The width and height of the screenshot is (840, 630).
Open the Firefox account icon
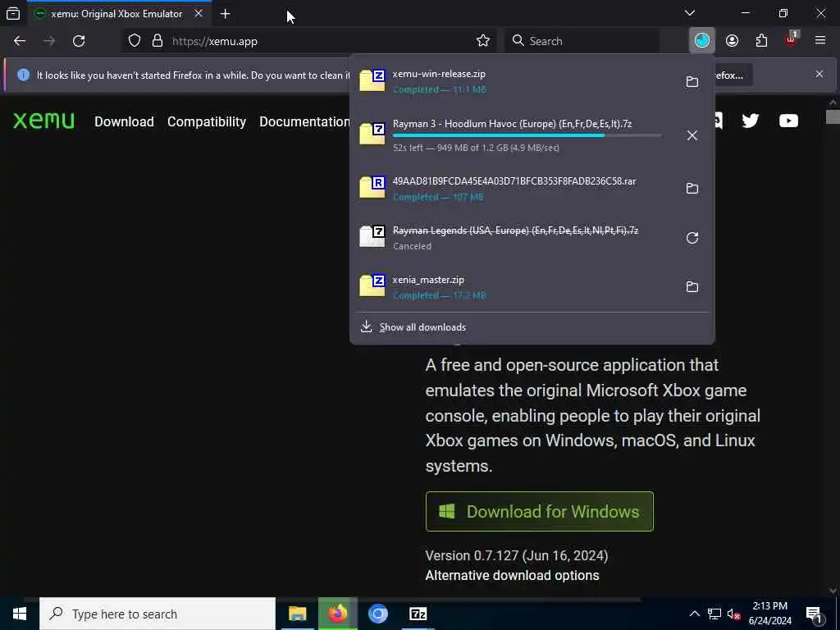coord(732,41)
